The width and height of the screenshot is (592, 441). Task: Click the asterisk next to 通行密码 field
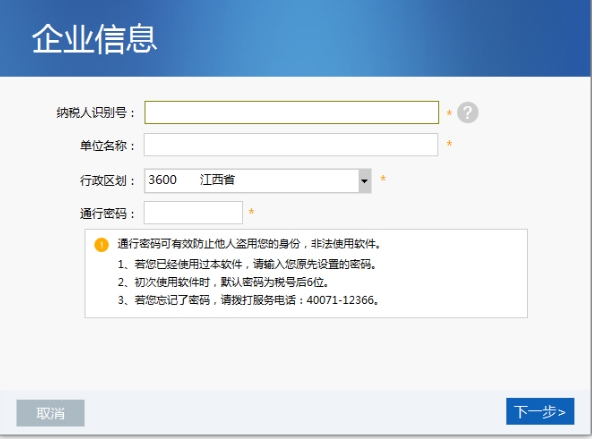click(251, 212)
